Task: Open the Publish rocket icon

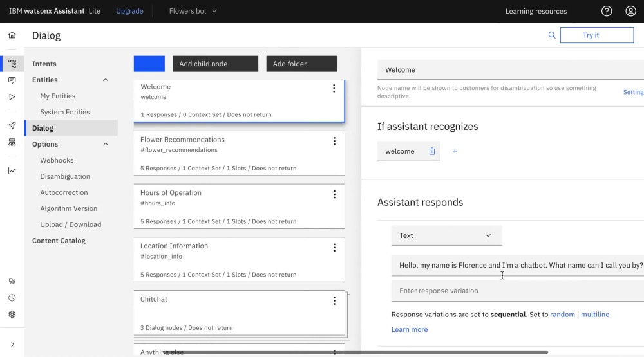Action: (x=12, y=125)
